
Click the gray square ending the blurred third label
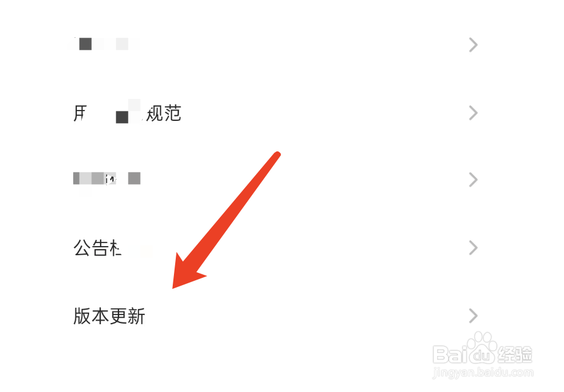click(x=134, y=178)
